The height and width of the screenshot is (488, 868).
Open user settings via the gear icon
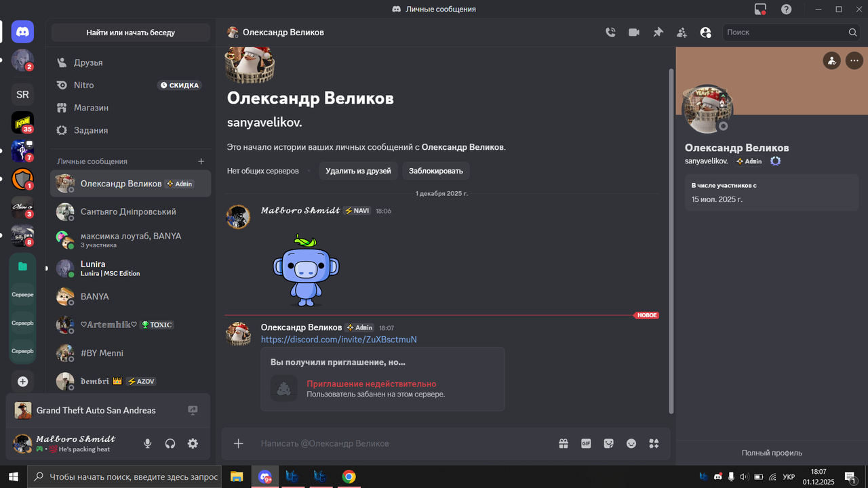pyautogui.click(x=193, y=443)
